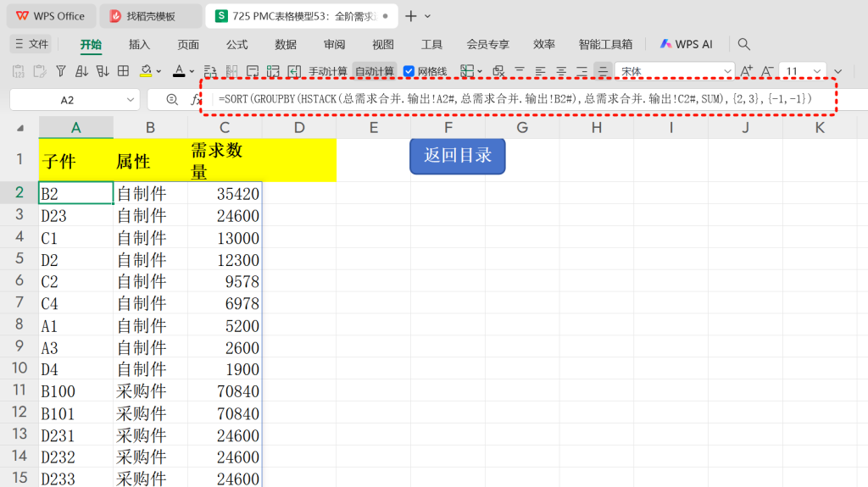Click the 返回目录 blue button
The width and height of the screenshot is (868, 487).
tap(457, 156)
